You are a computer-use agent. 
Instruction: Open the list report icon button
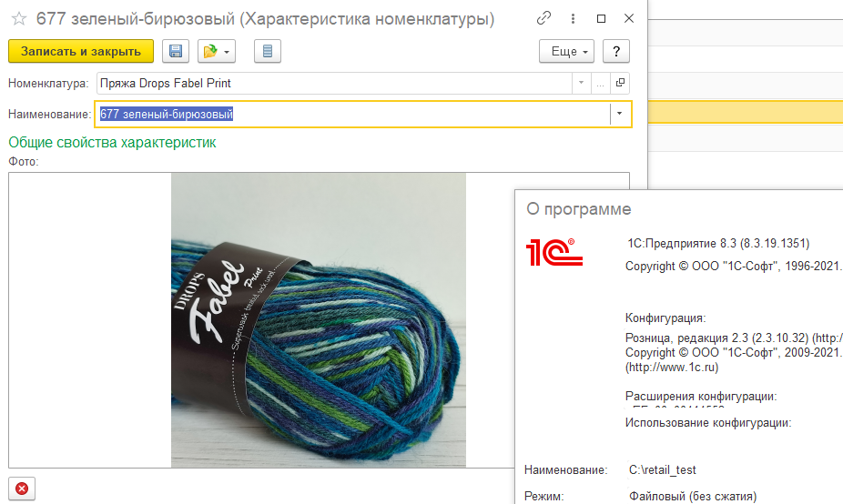[x=268, y=51]
